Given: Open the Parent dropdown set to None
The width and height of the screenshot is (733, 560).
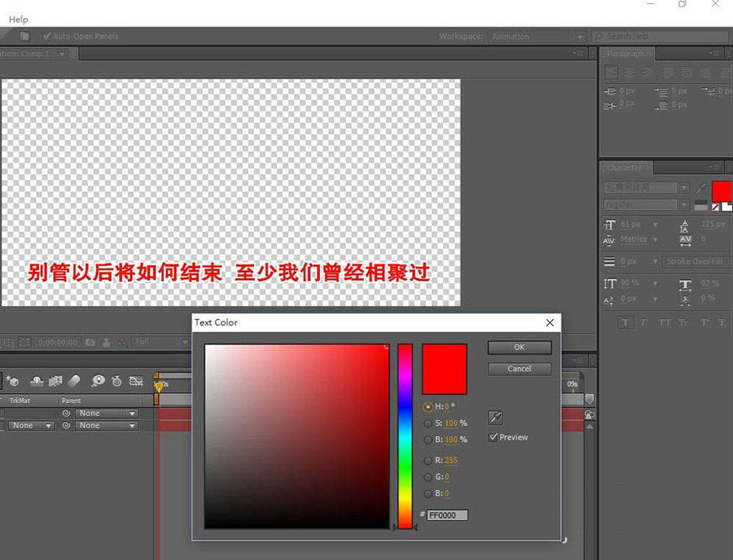Looking at the screenshot, I should coord(106,413).
